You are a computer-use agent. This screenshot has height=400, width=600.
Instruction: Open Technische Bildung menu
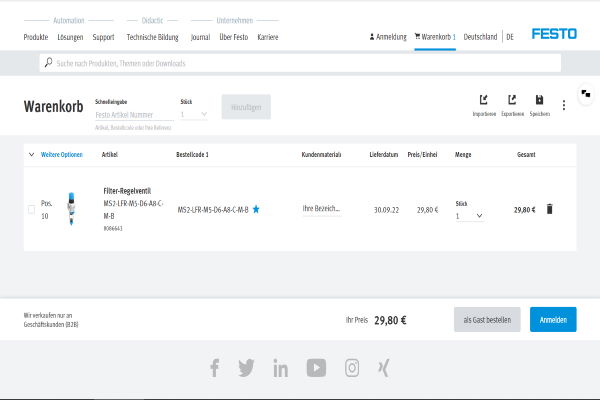click(x=152, y=37)
